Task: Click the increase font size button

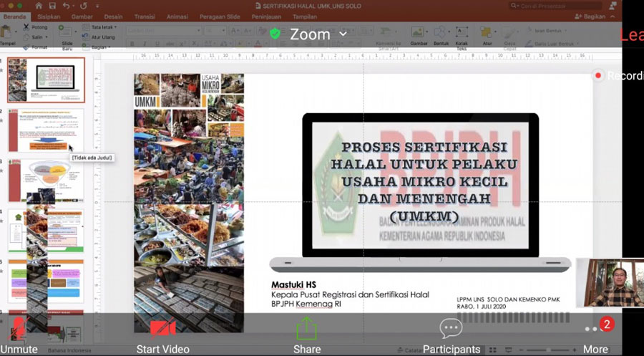Action: [x=235, y=31]
